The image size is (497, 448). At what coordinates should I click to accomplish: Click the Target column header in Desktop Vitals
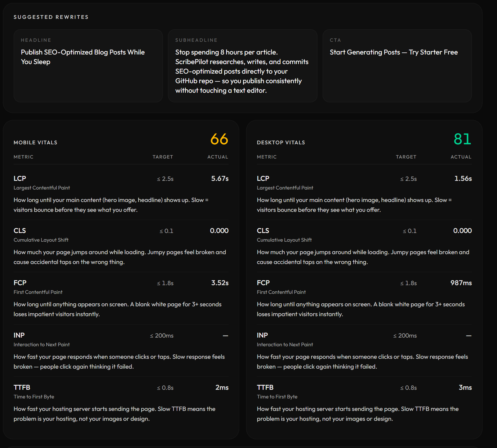[406, 157]
